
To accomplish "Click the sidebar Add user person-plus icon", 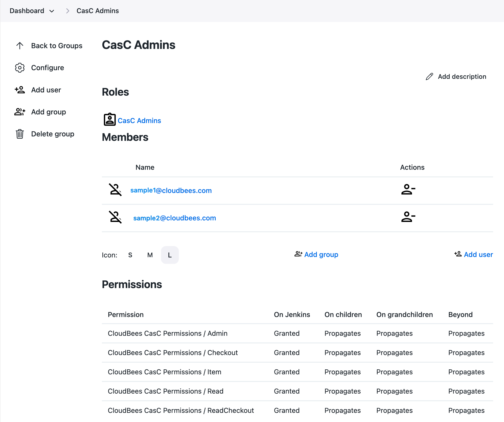I will (20, 90).
